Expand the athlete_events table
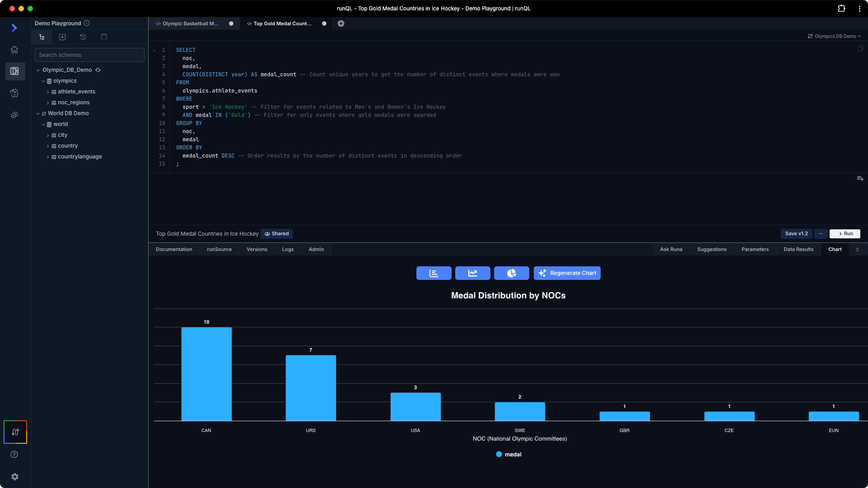The height and width of the screenshot is (488, 868). pyautogui.click(x=48, y=92)
